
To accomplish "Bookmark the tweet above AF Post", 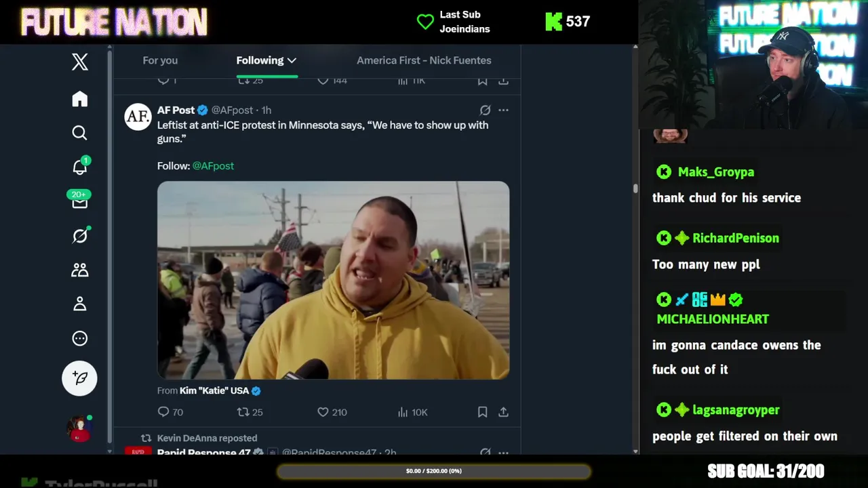I will tap(483, 81).
